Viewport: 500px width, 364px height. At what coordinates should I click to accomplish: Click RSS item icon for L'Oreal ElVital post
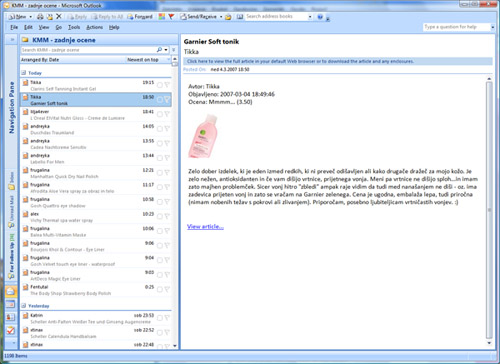(x=25, y=112)
